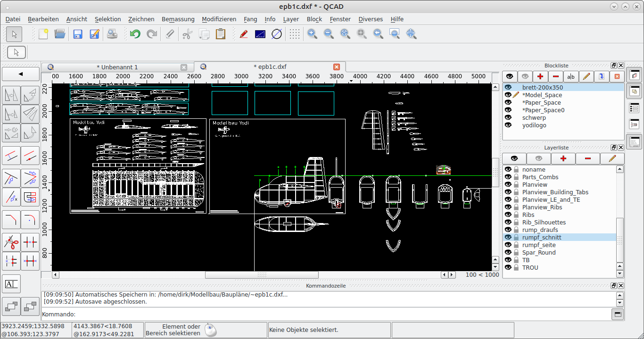Add a new block with the red plus
644x339 pixels.
540,76
